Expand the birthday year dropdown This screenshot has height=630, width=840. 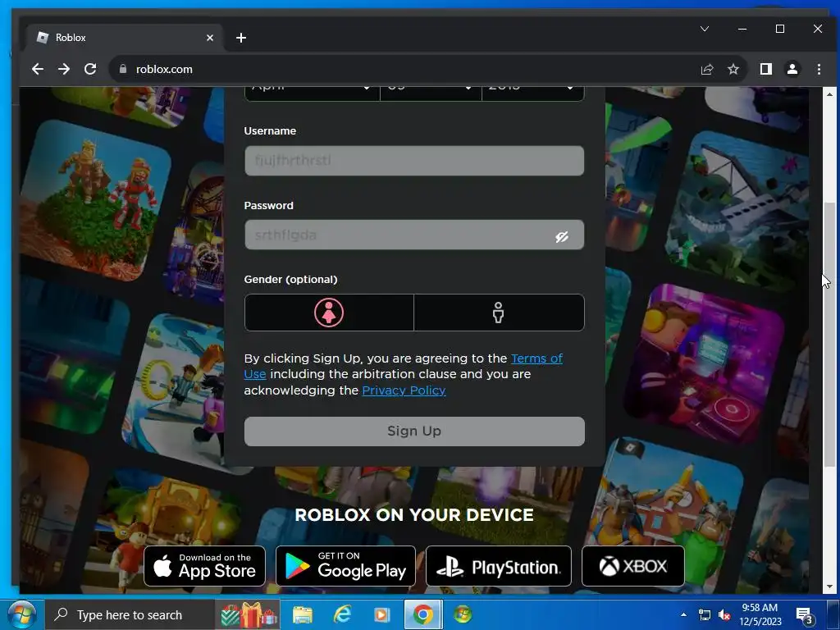(x=532, y=94)
